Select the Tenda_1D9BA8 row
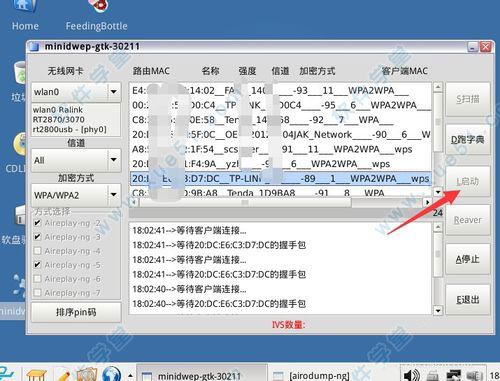The width and height of the screenshot is (500, 381). point(281,192)
